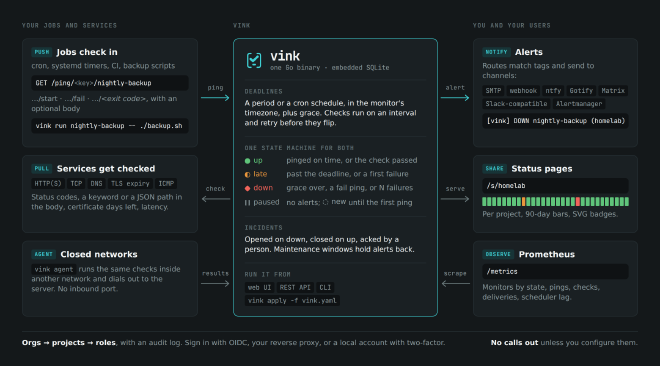Click the RUN IT FROM label
660x366 pixels.
tap(268, 275)
